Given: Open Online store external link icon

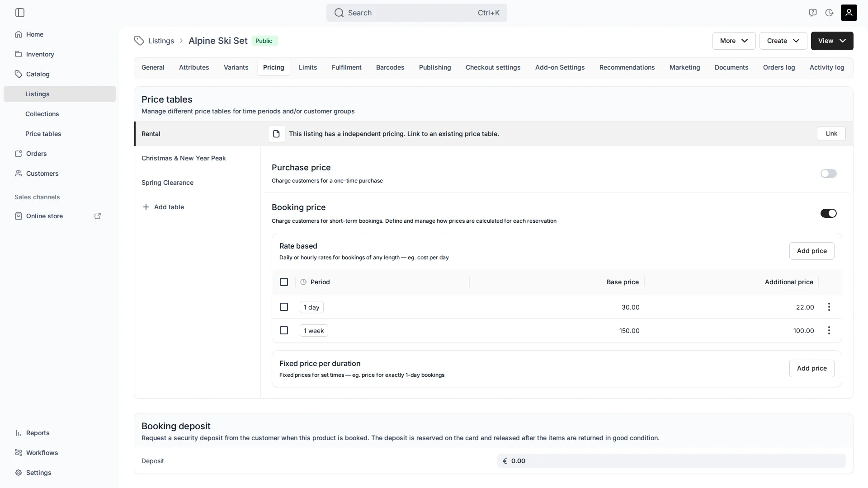Looking at the screenshot, I should [98, 216].
